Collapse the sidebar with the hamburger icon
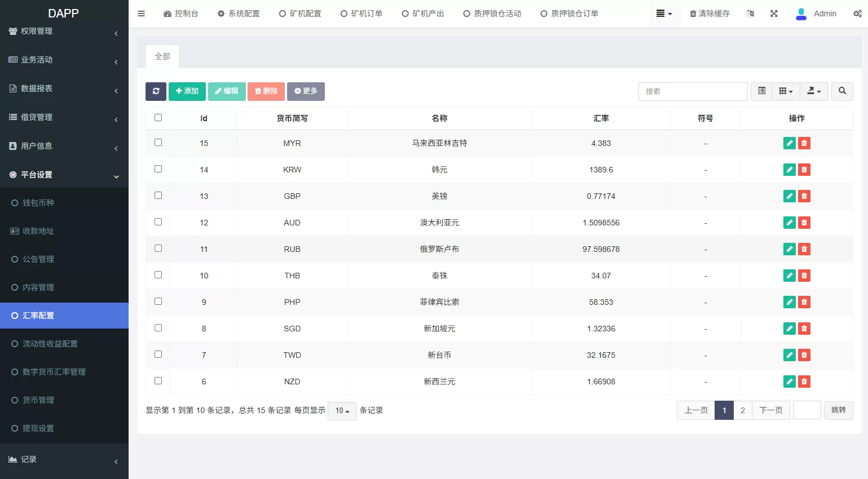This screenshot has width=868, height=479. [141, 13]
